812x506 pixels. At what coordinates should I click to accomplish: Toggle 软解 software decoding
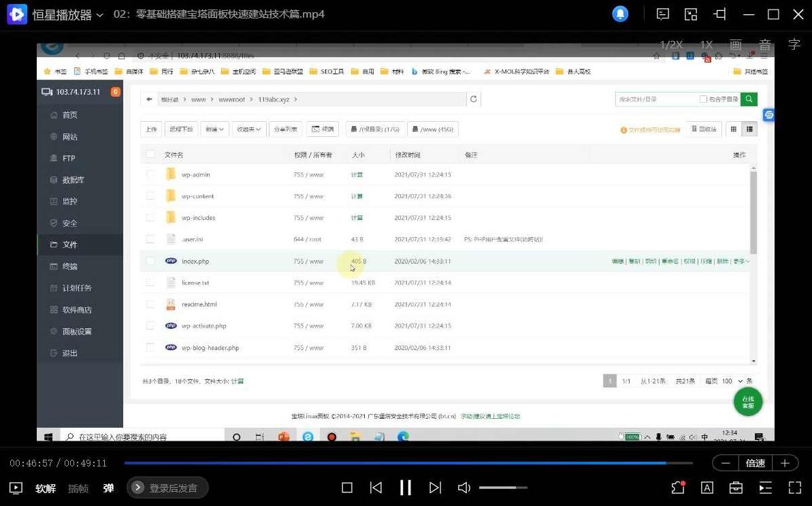tap(46, 488)
